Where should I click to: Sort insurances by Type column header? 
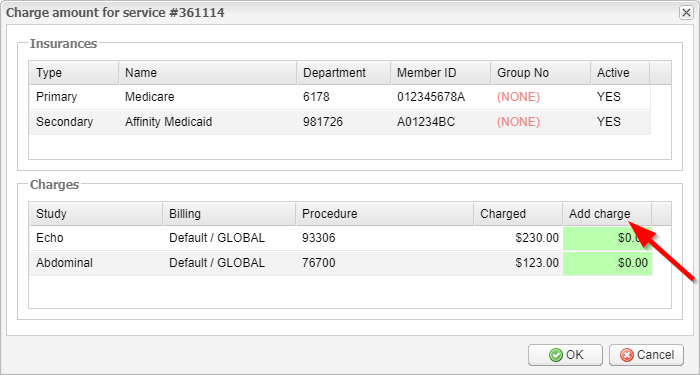click(x=74, y=73)
